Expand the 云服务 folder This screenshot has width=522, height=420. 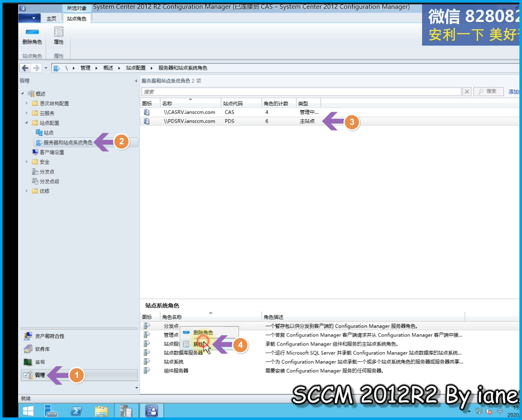(x=27, y=113)
